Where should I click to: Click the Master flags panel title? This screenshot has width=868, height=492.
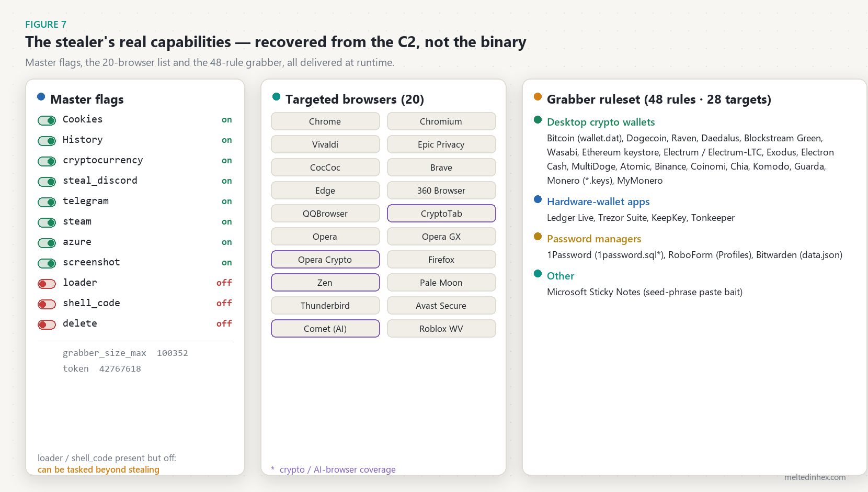pos(87,99)
